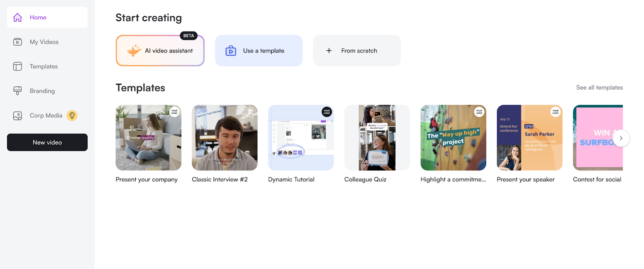The image size is (644, 269).
Task: Select the Colleague Quiz template thumbnail
Action: click(377, 138)
